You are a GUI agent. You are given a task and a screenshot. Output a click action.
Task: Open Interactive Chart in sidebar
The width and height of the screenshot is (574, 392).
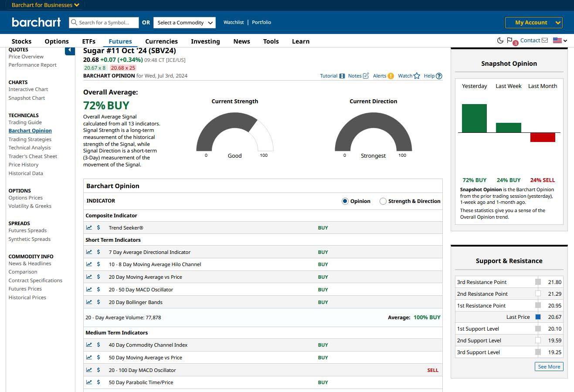click(x=28, y=89)
